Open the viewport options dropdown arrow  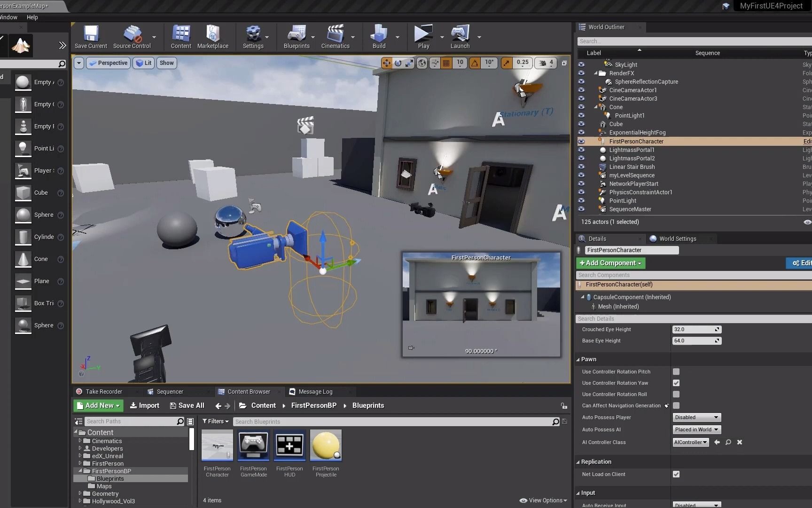click(x=79, y=63)
